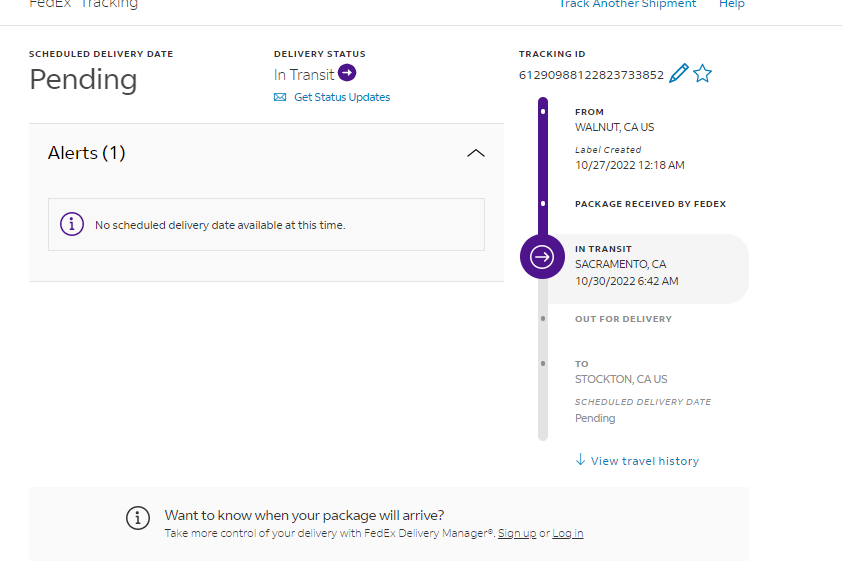Screen dimensions: 842x567
Task: Click the Get Status Updates link
Action: [x=342, y=97]
